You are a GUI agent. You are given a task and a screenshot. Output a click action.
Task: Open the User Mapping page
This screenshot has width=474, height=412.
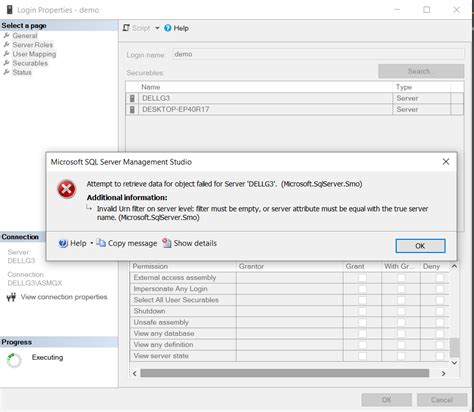(34, 54)
